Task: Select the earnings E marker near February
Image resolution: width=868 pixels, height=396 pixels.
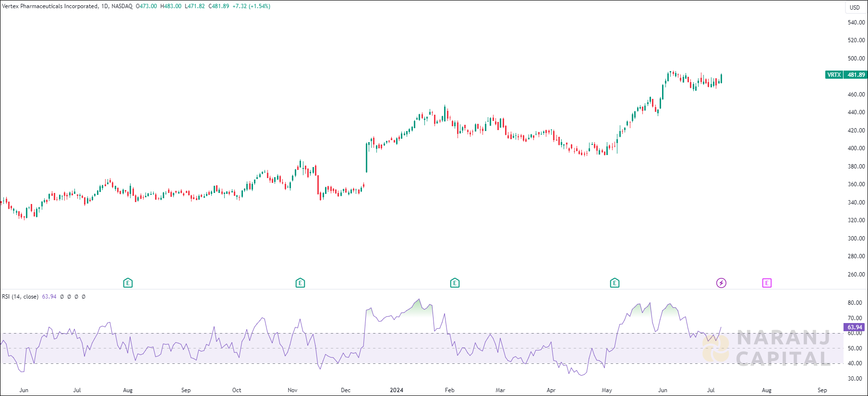Action: [455, 283]
